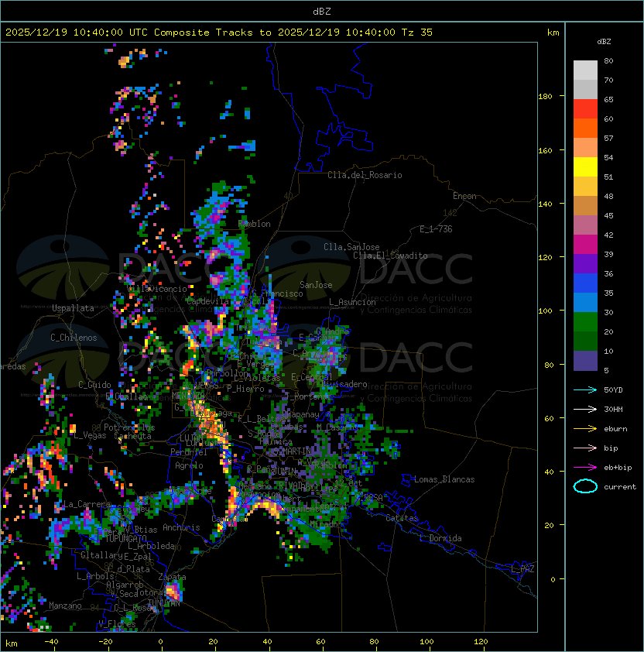The width and height of the screenshot is (644, 652).
Task: Click the cyan 50YD track arrow in legend
Action: (x=585, y=389)
